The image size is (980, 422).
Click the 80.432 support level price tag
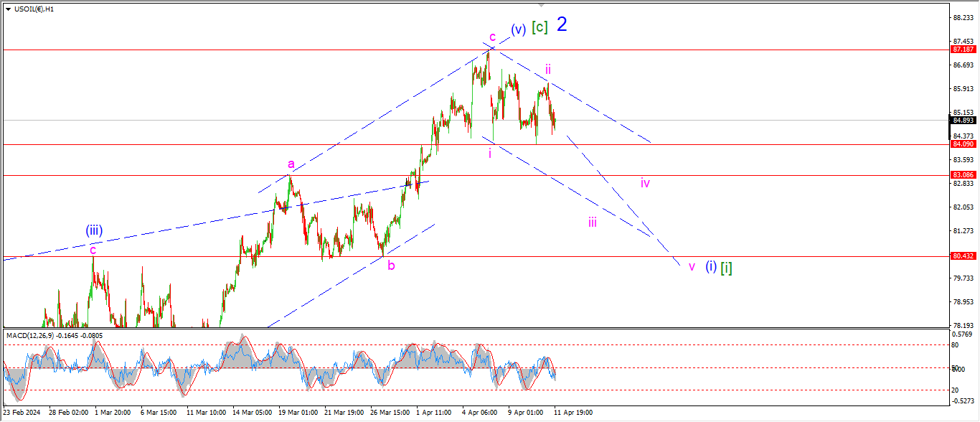click(962, 256)
